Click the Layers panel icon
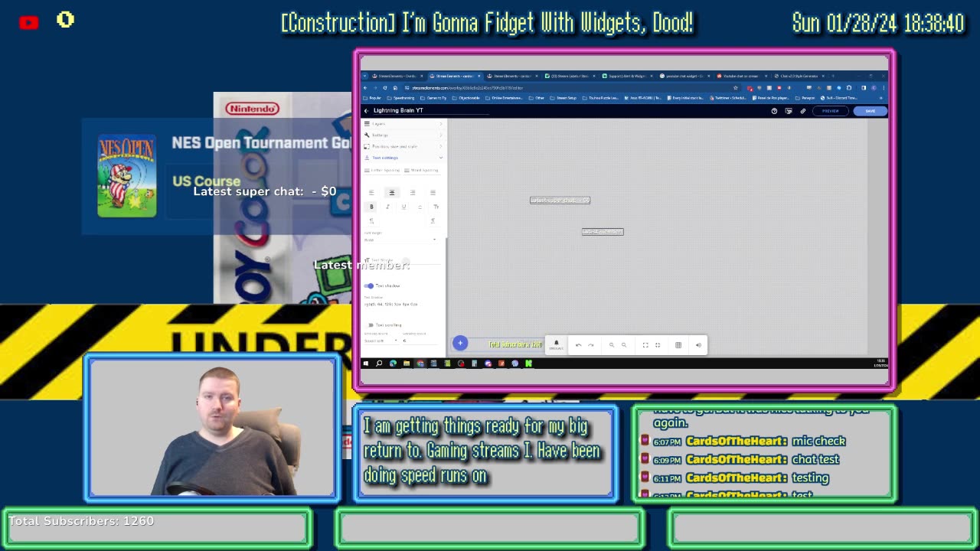The image size is (980, 551). point(367,123)
